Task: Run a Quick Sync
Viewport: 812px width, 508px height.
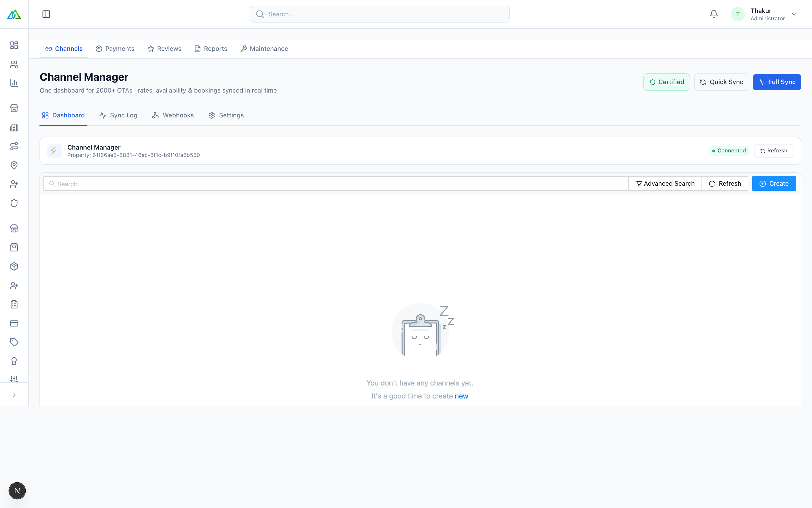Action: click(721, 82)
